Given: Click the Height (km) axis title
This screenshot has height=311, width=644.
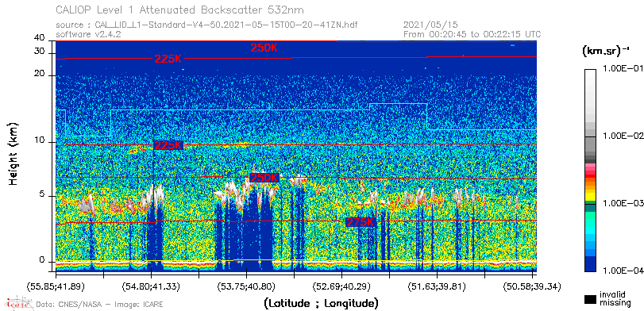Looking at the screenshot, I should coord(13,153).
